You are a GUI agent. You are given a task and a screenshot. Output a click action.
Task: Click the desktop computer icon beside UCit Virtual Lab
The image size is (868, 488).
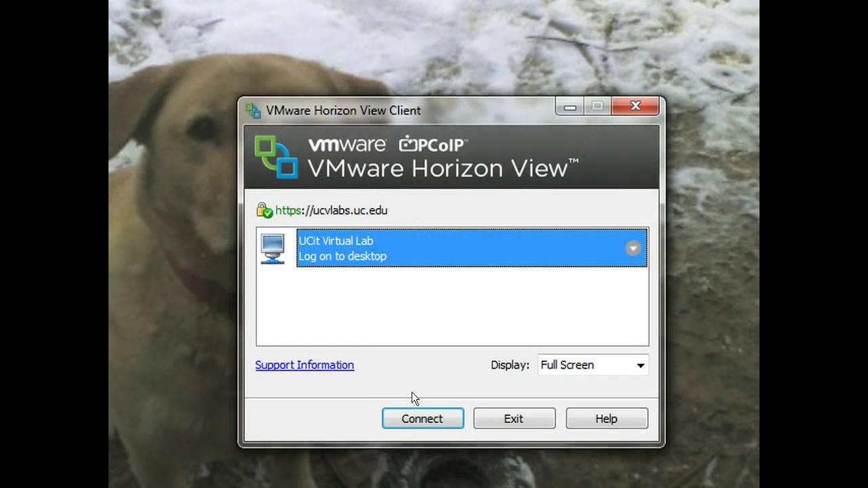(273, 249)
